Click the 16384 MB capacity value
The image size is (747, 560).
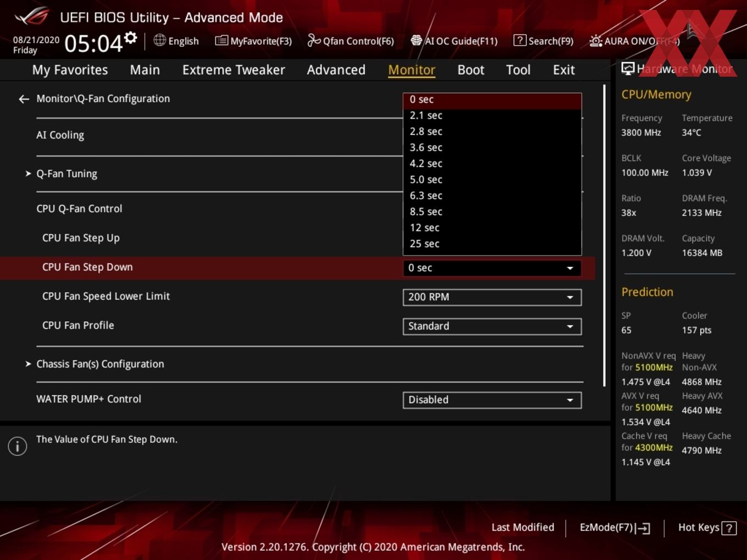pyautogui.click(x=702, y=253)
